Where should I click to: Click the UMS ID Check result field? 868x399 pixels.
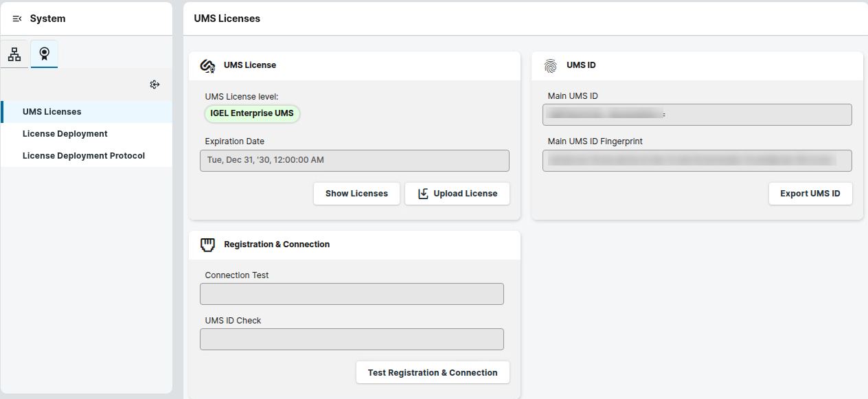[x=352, y=339]
